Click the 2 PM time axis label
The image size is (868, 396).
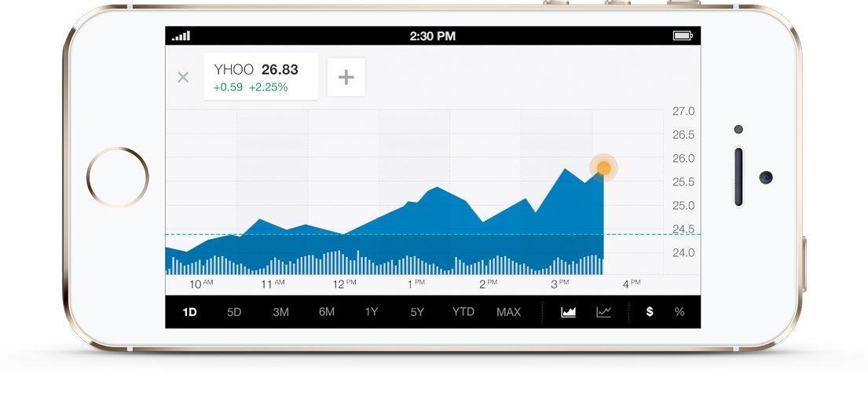tap(489, 284)
